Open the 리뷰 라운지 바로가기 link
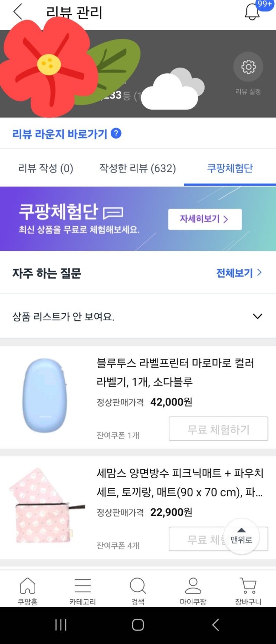The width and height of the screenshot is (276, 644). click(60, 134)
